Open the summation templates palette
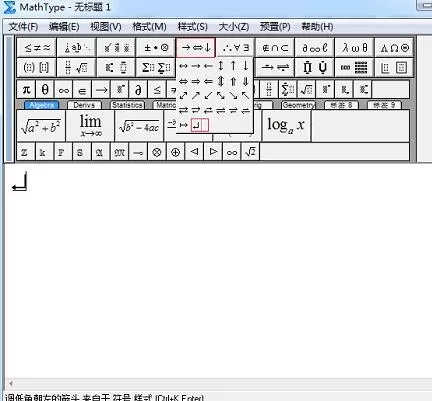Screen dimensions: 432x401 [x=156, y=68]
